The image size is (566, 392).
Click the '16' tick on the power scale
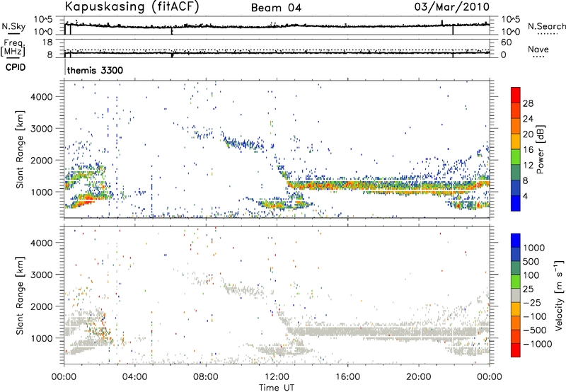[528, 150]
